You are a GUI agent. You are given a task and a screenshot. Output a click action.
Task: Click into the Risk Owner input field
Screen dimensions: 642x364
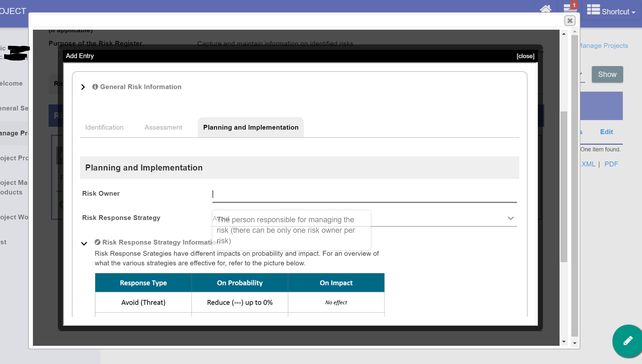click(364, 194)
